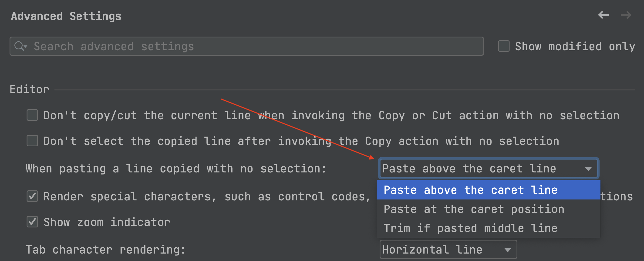Open Tab character rendering dropdown
The image size is (644, 261).
[x=448, y=250]
